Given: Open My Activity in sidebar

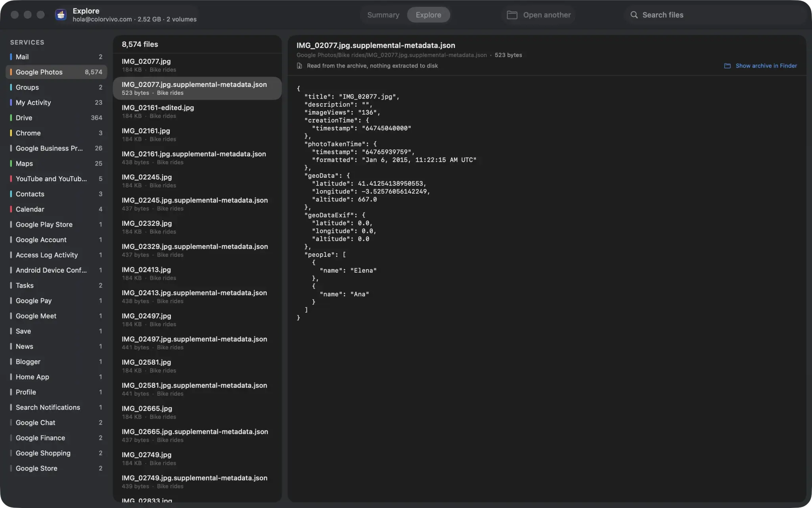Looking at the screenshot, I should coord(56,103).
